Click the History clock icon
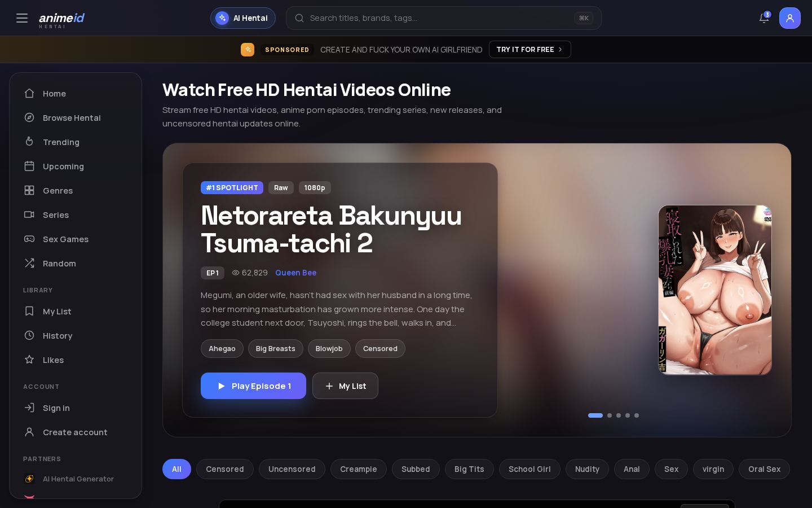812x508 pixels. (29, 335)
